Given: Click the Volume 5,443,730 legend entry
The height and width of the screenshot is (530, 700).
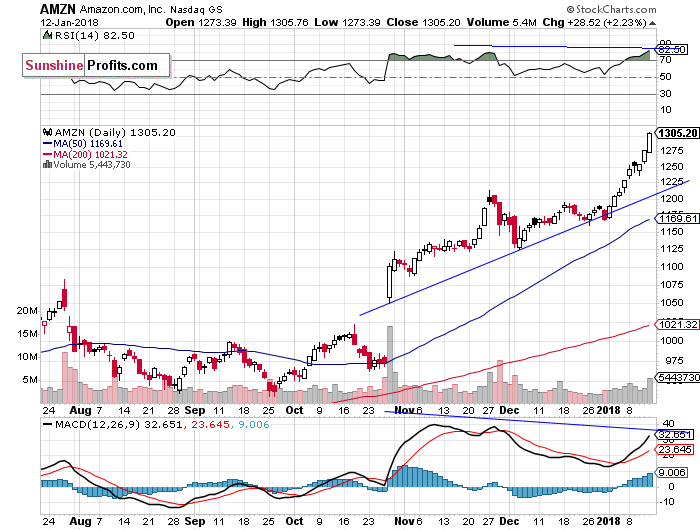Looking at the screenshot, I should [x=92, y=165].
